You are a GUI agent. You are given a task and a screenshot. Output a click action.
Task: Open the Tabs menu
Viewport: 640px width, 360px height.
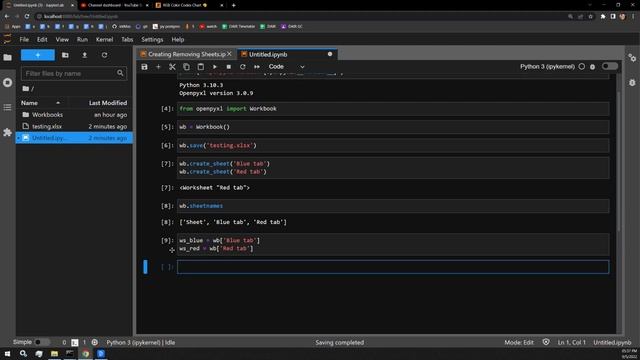tap(127, 40)
